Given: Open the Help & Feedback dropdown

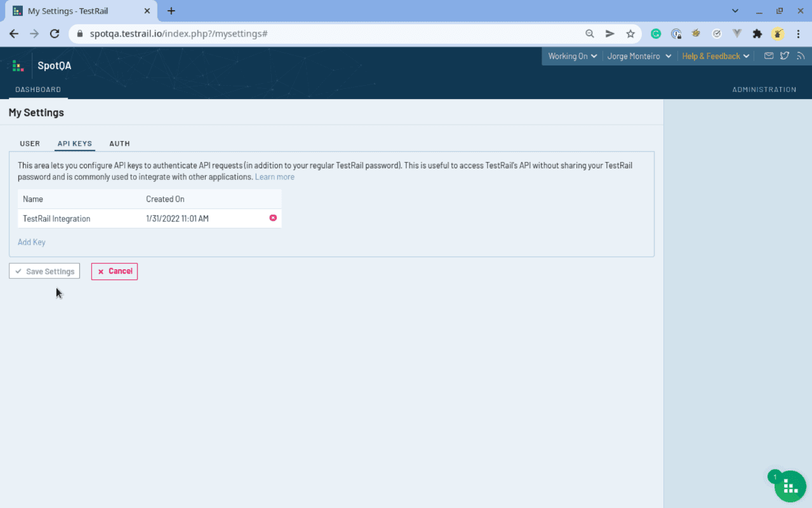Looking at the screenshot, I should click(x=715, y=56).
